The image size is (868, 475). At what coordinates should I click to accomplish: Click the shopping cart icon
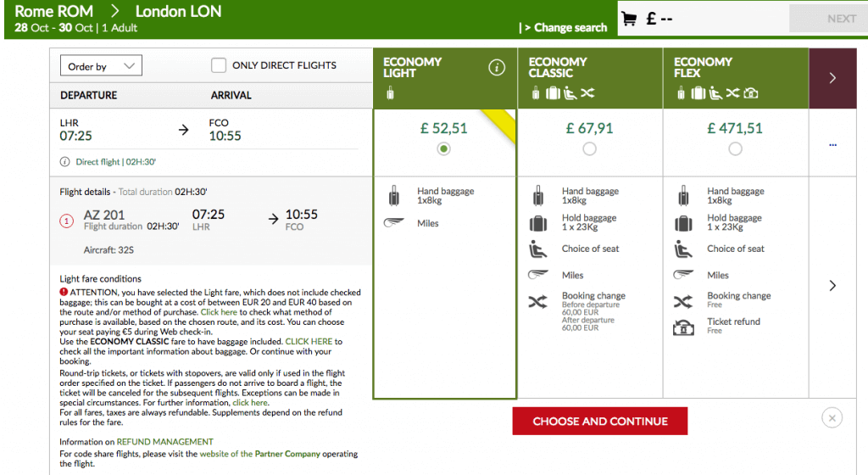tap(629, 19)
